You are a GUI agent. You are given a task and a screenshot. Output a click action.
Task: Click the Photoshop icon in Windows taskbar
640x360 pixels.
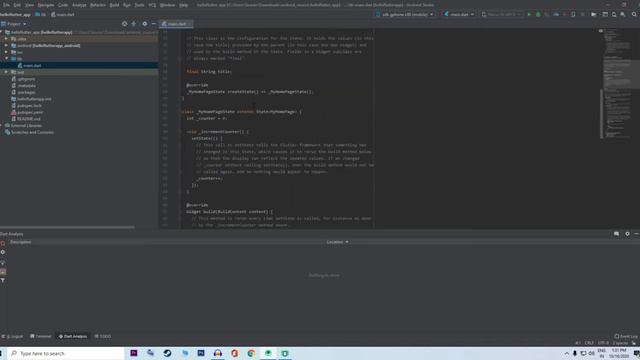(201, 353)
